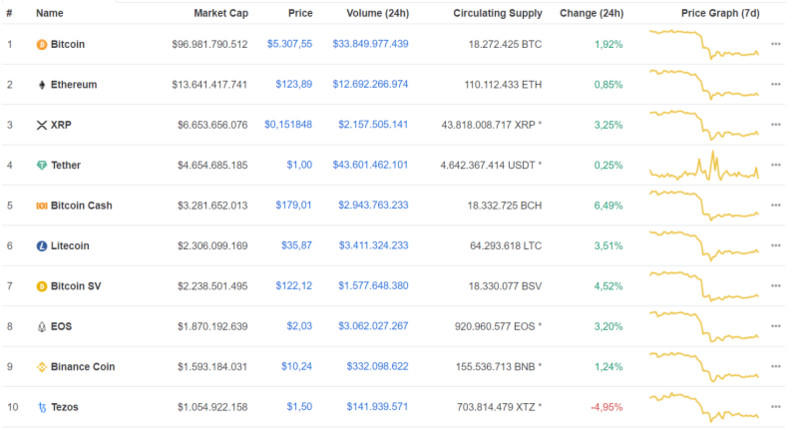The width and height of the screenshot is (798, 430).
Task: Open the Tether name link
Action: [66, 165]
